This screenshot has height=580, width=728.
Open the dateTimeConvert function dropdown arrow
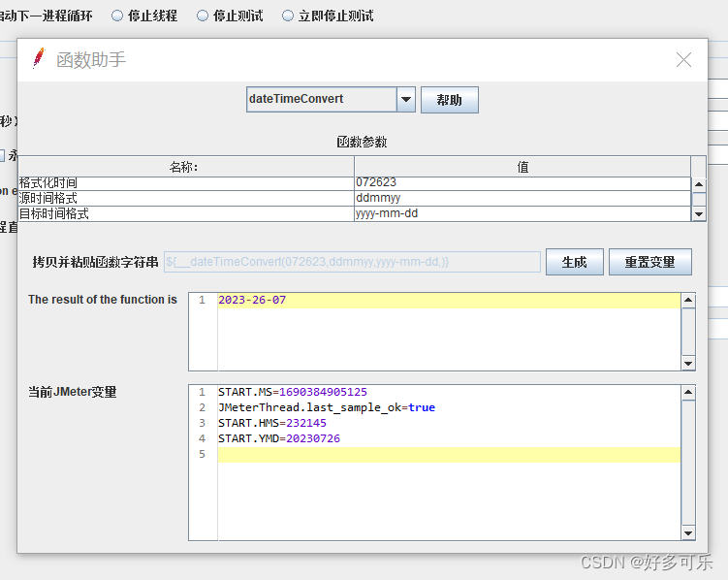pyautogui.click(x=406, y=99)
